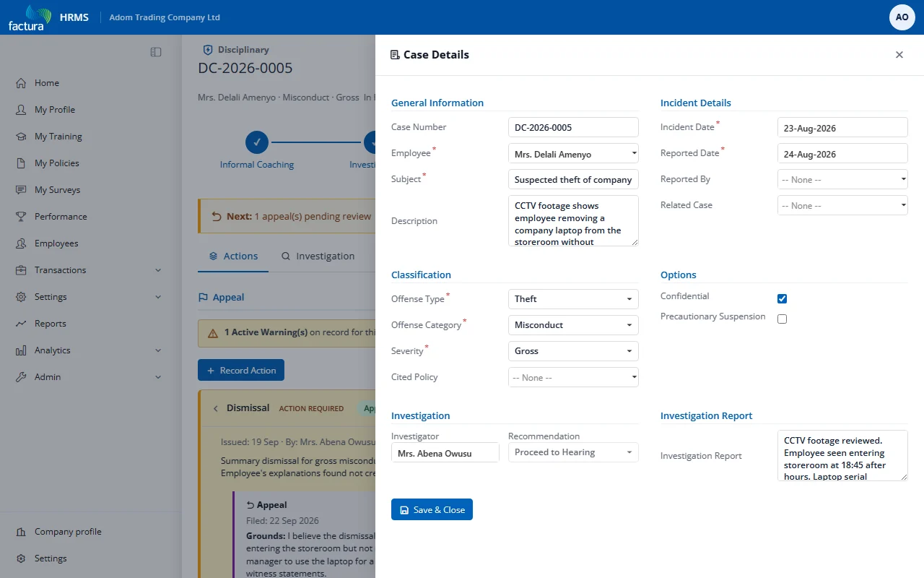Click the Investigation Report text area

(x=842, y=456)
